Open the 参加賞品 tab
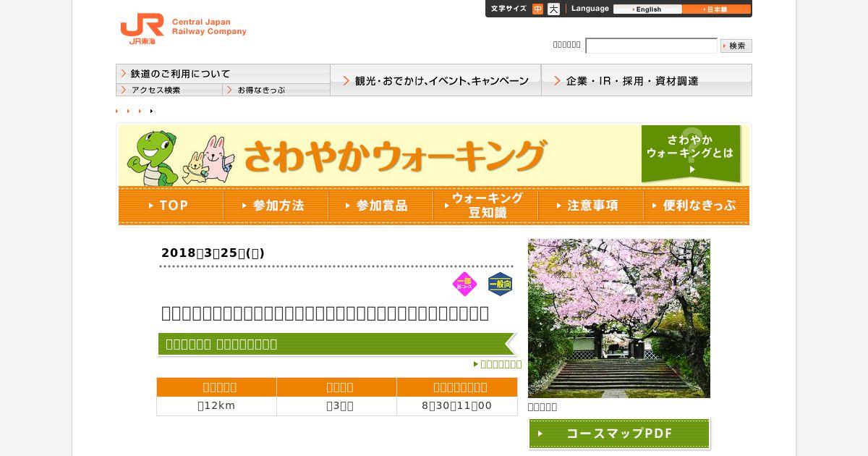Screen dimensions: 868x456 (x=380, y=206)
